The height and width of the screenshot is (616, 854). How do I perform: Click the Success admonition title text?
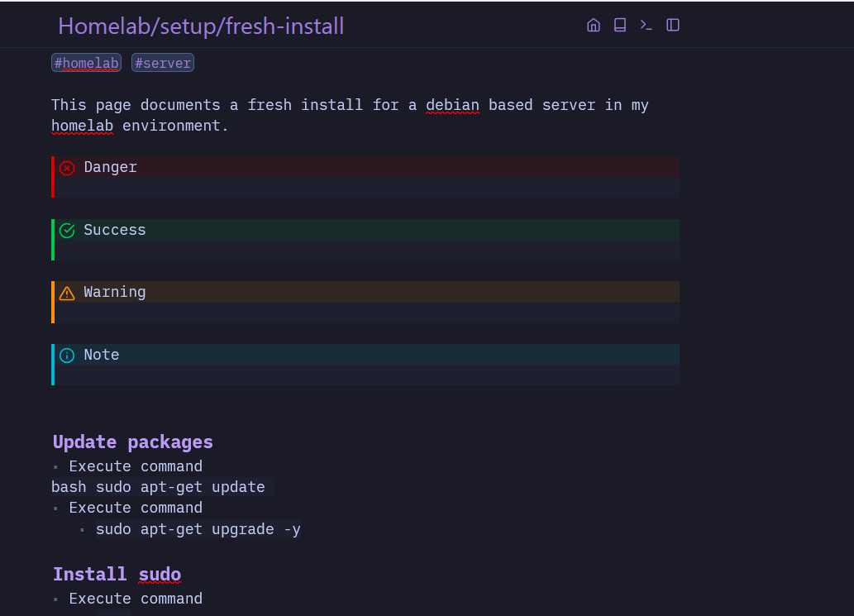click(114, 230)
